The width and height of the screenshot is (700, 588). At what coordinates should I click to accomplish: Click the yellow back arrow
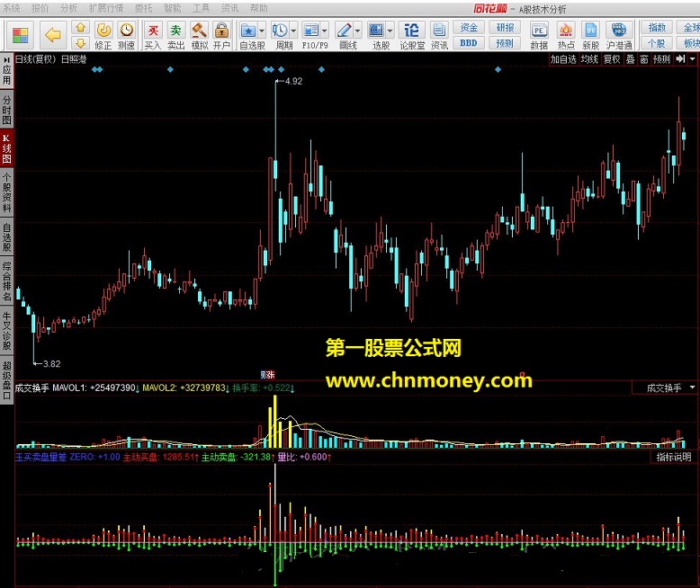[53, 35]
